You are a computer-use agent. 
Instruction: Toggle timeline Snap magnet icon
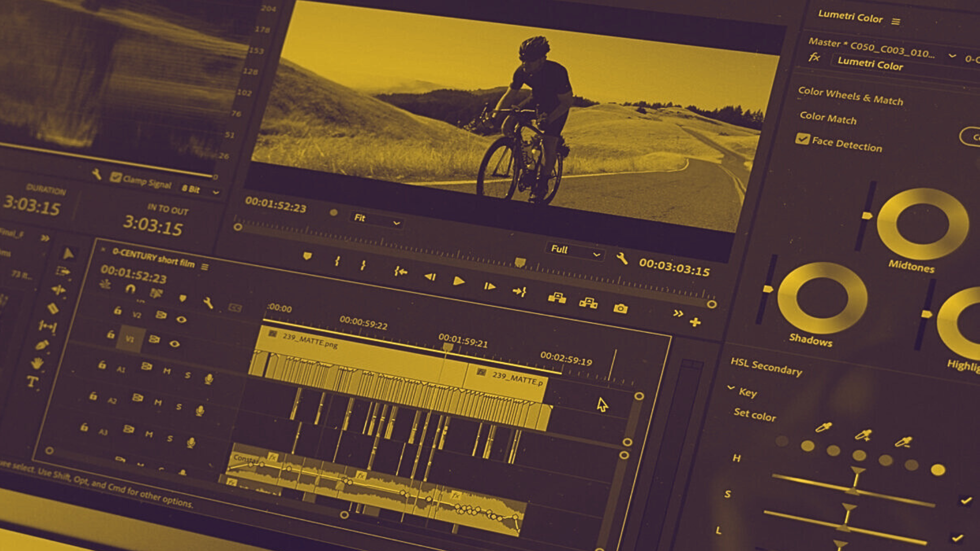(x=131, y=289)
